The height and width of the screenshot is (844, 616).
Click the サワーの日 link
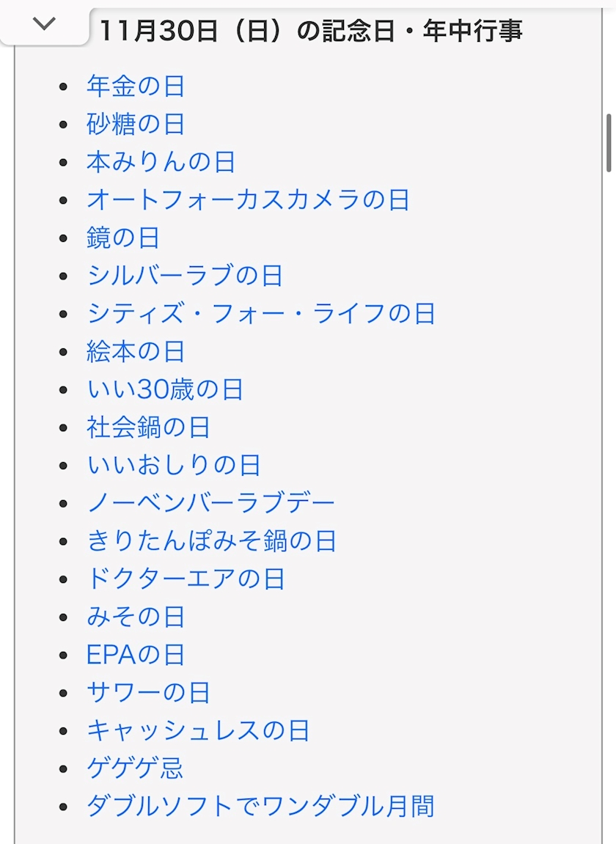(148, 692)
